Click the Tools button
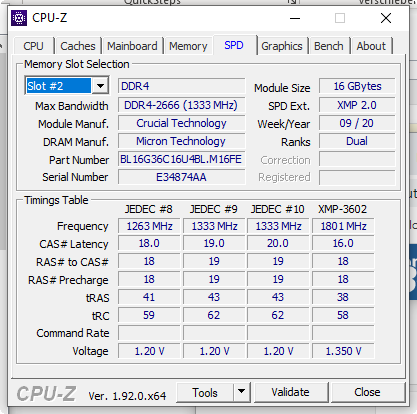Screen dimensions: 417x414 pyautogui.click(x=205, y=392)
